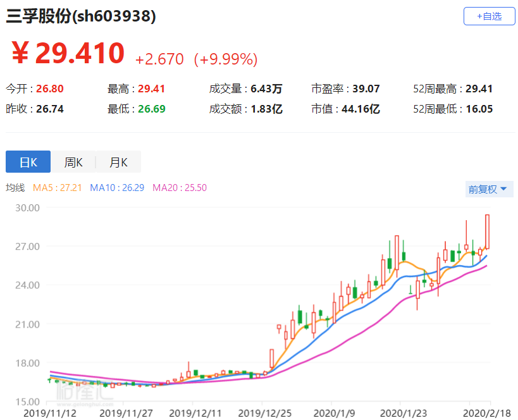Click the 52周最高 value 29.41
518x420 pixels.
coord(479,89)
